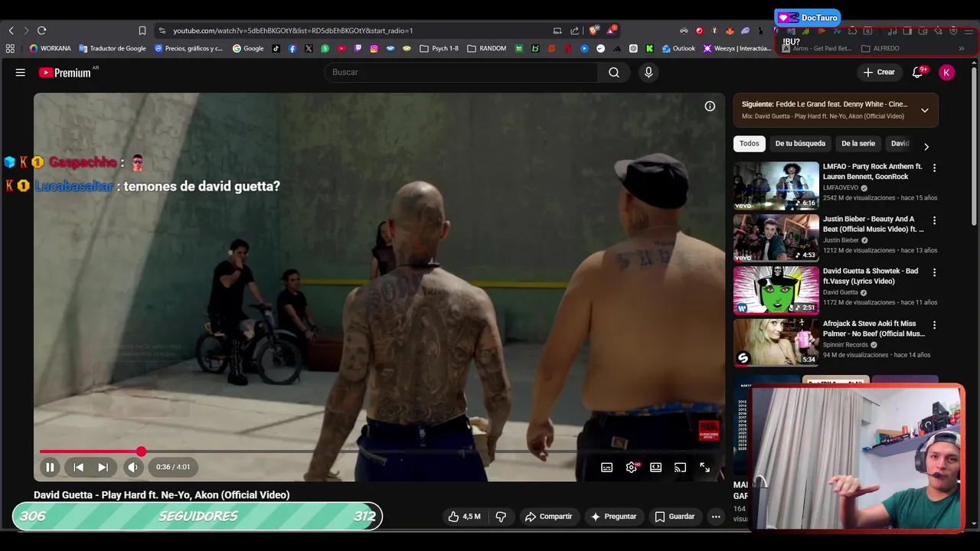
Task: Open options menu for Justin Bieber video
Action: [x=934, y=220]
